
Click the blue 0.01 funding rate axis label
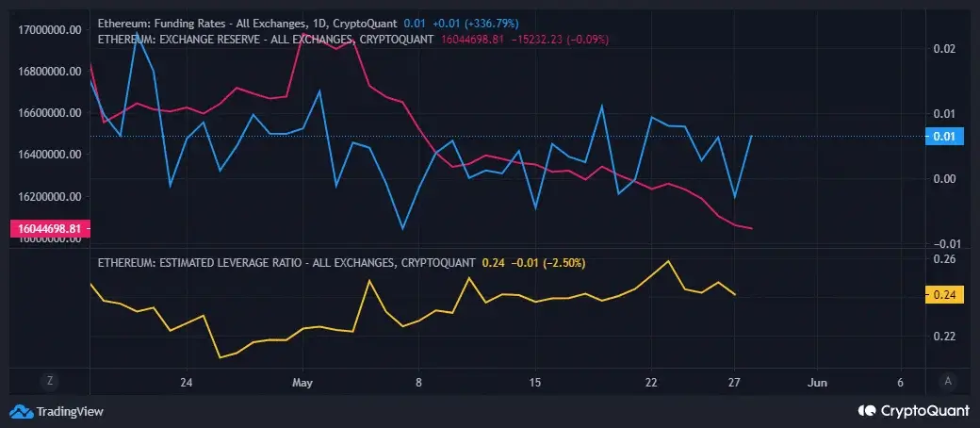coord(944,137)
